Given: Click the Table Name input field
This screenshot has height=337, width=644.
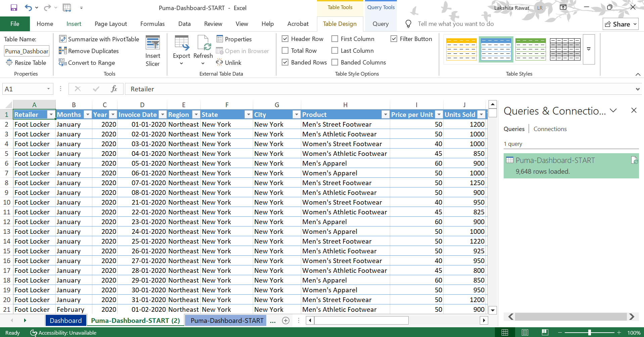Looking at the screenshot, I should [x=27, y=51].
